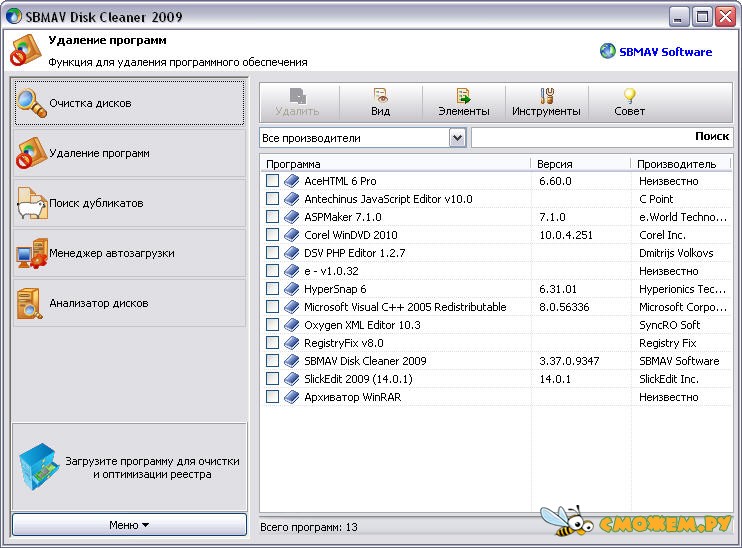
Task: Click the Oxygen XML Editor program icon
Action: tap(292, 325)
